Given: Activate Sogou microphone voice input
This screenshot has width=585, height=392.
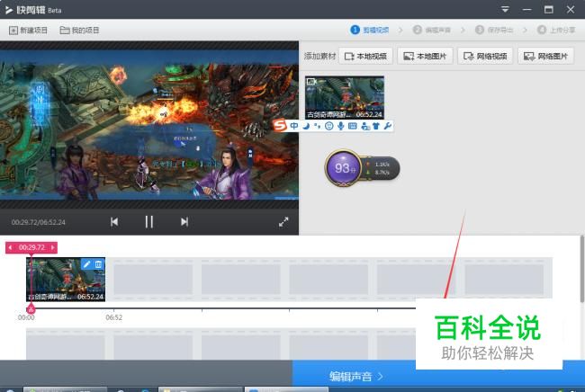Looking at the screenshot, I should (x=340, y=126).
